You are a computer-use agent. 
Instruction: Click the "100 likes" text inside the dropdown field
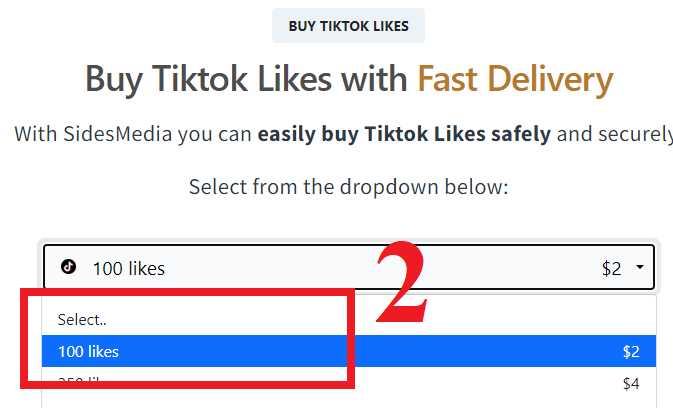click(129, 269)
